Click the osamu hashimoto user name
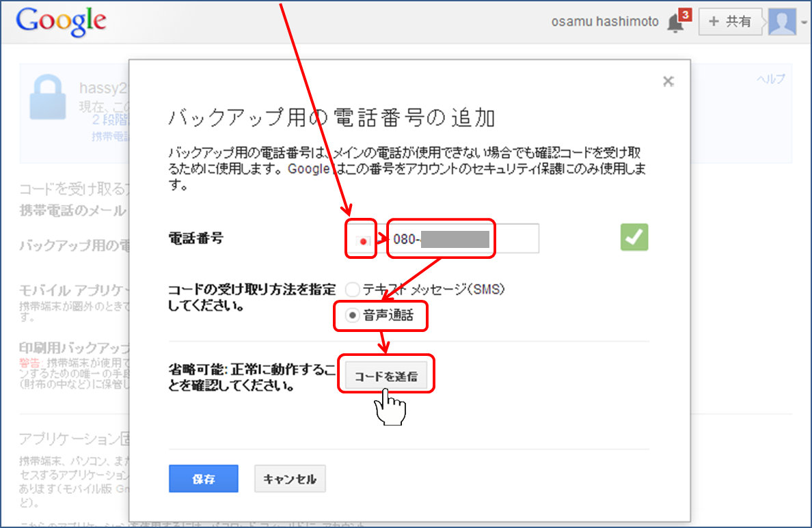The image size is (812, 528). pos(605,22)
